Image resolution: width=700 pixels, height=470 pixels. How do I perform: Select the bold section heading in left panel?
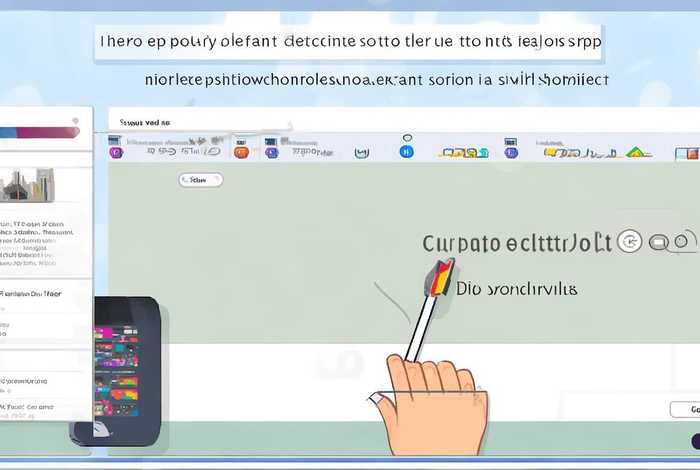30,295
